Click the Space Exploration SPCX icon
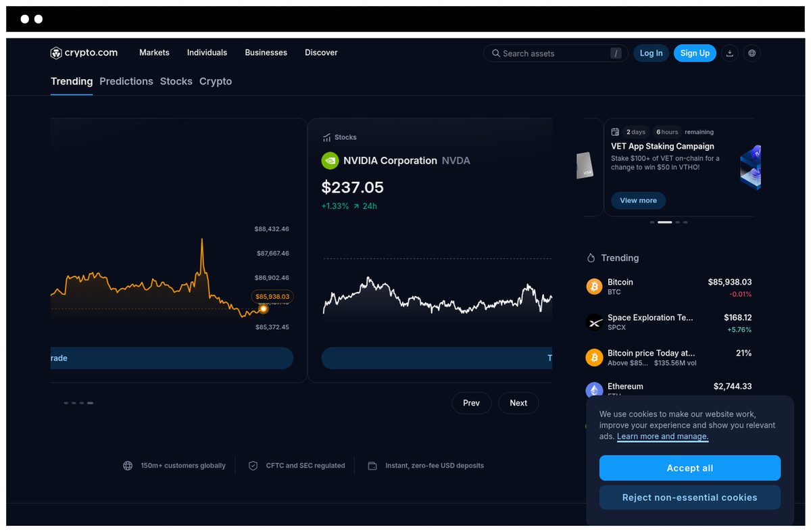This screenshot has height=532, width=811. click(x=594, y=322)
